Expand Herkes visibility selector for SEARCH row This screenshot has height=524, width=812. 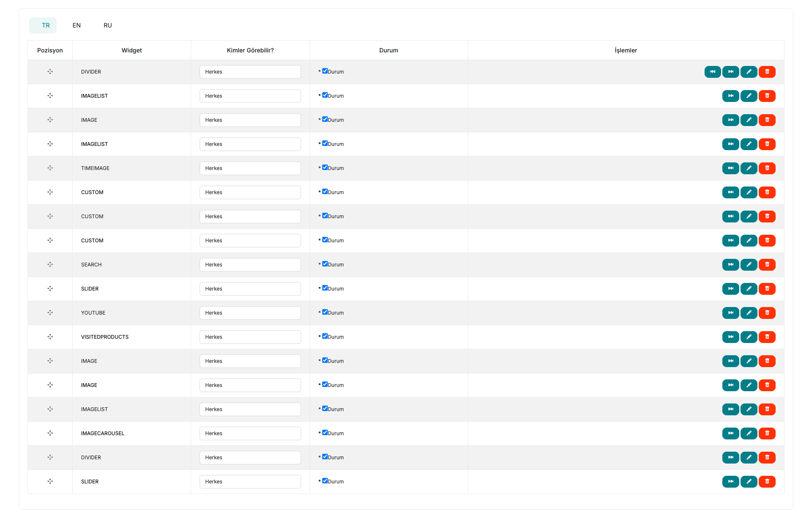click(250, 265)
